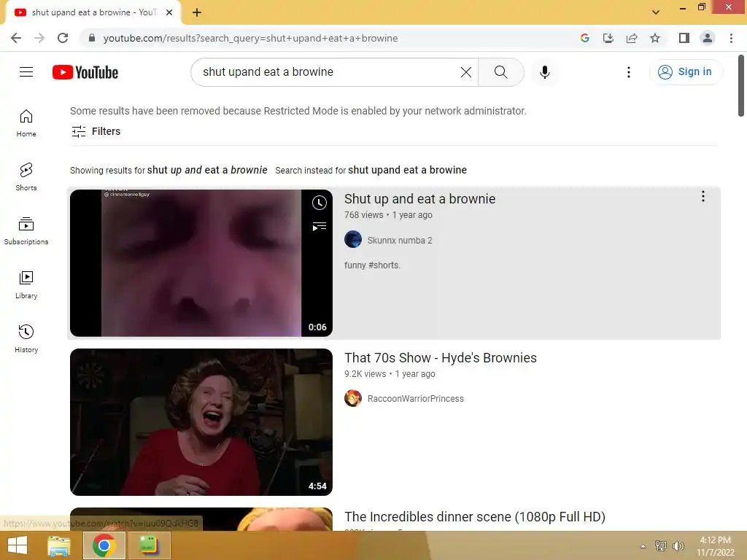
Task: Open 'Shut up and eat a brownie' thumbnail
Action: coord(201,262)
